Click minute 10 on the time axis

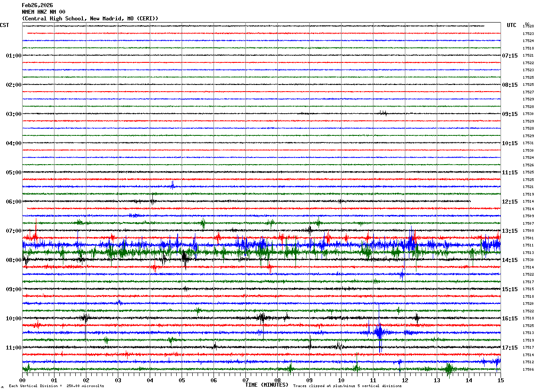coord(341,380)
